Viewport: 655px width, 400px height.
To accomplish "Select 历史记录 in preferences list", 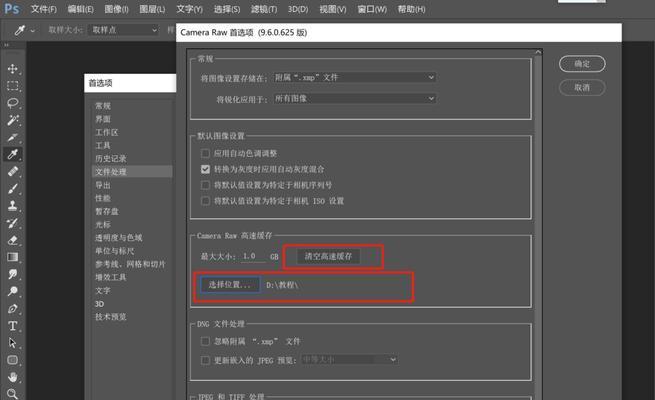I will point(111,159).
